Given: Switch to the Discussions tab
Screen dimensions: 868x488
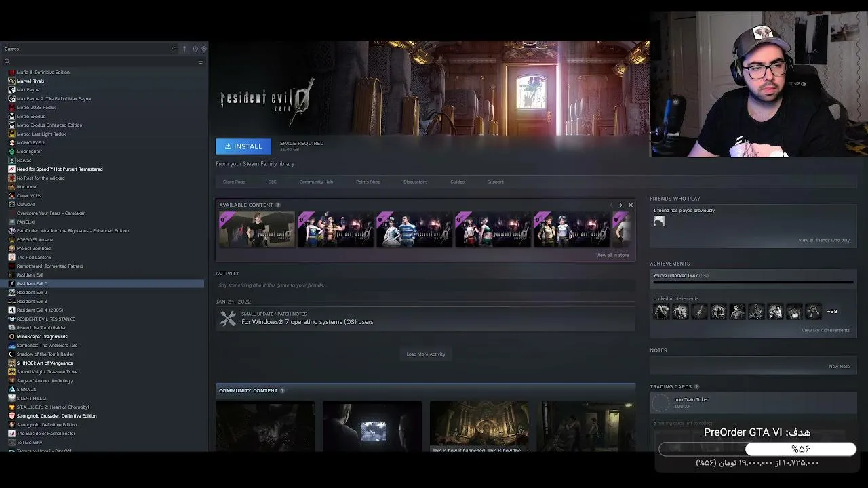Looking at the screenshot, I should tap(415, 182).
